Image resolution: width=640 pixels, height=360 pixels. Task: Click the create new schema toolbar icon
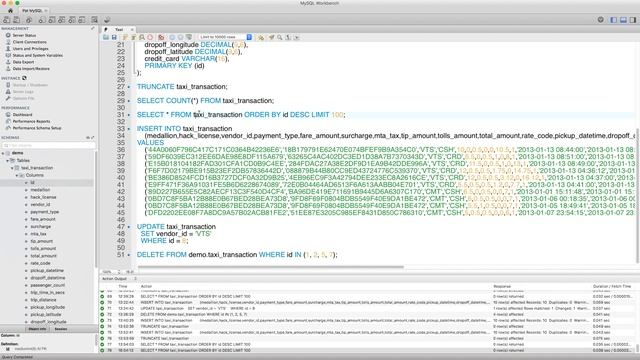(x=42, y=20)
